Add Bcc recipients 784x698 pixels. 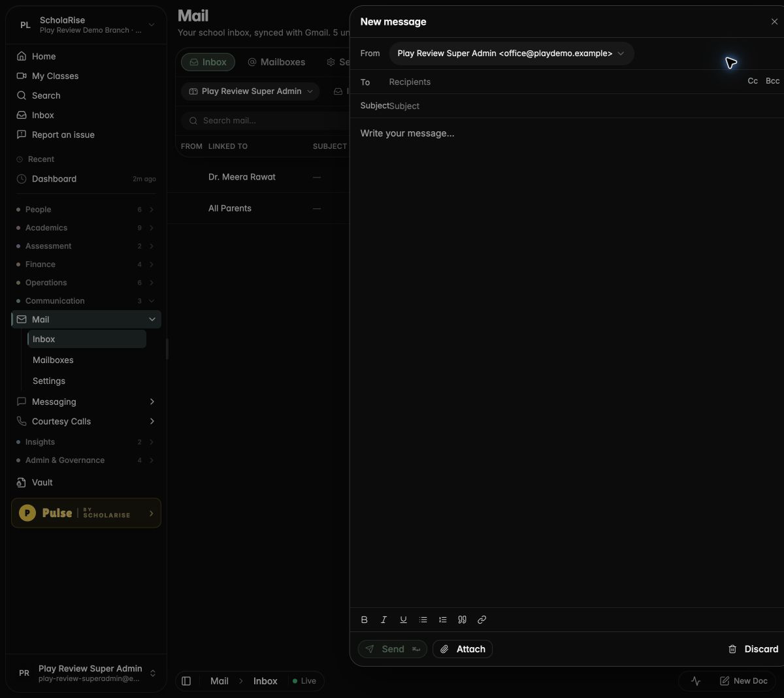tap(772, 81)
